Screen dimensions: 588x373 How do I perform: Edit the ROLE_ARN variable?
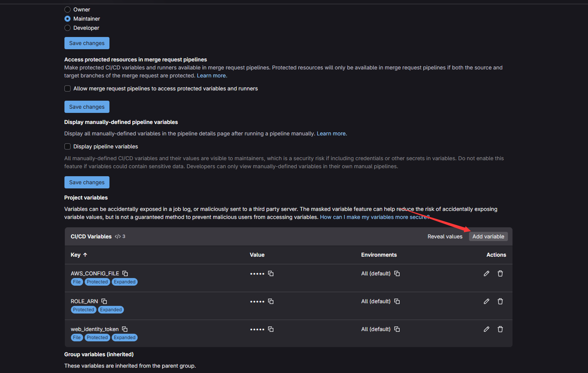click(x=486, y=301)
